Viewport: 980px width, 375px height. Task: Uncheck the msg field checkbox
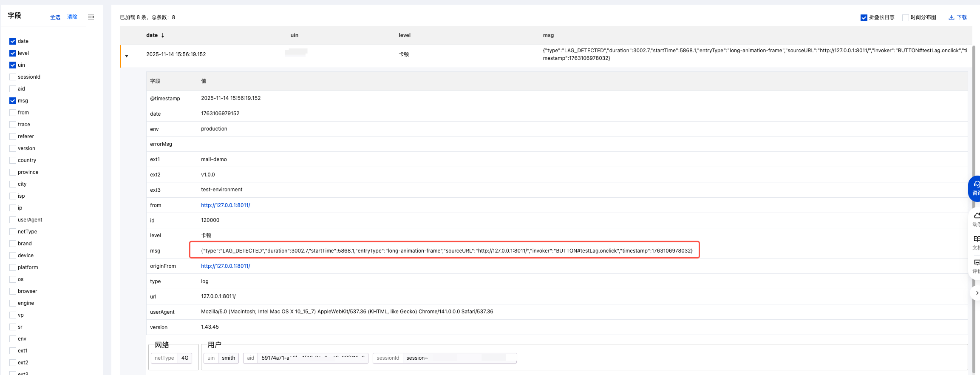tap(13, 101)
